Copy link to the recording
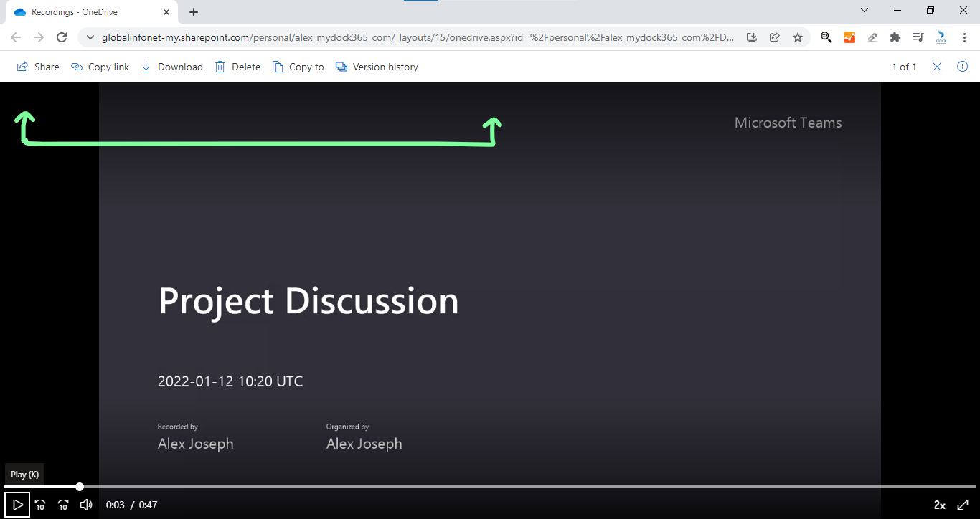 pyautogui.click(x=100, y=67)
